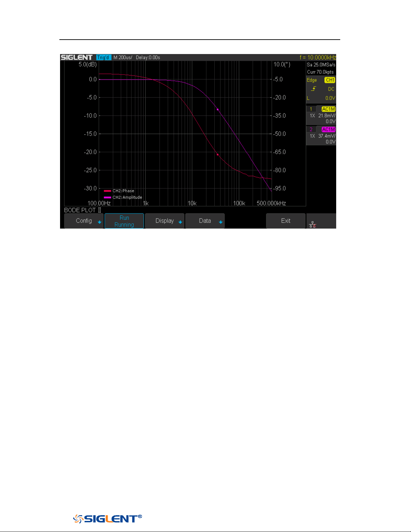Click the SIGLENT logo on the scope screen
This screenshot has height=532, width=411.
point(77,57)
